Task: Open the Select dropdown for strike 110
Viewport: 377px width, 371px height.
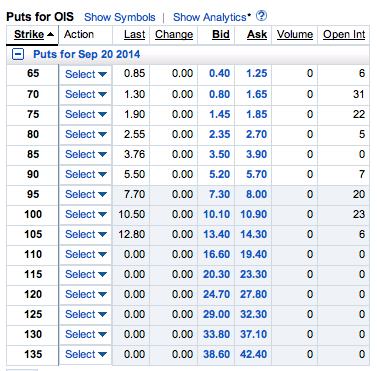Action: (x=86, y=254)
